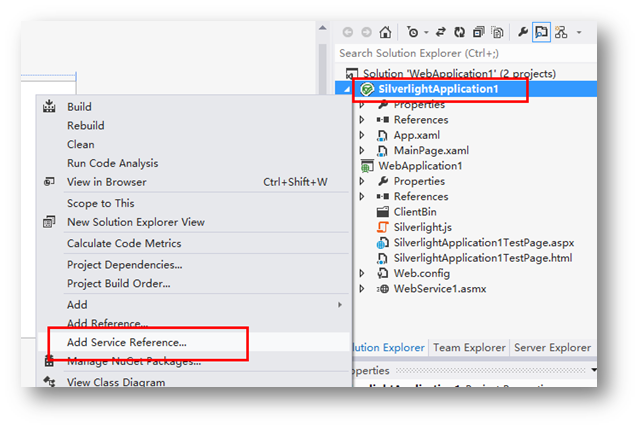Choose Run Code Analysis menu item

pos(194,163)
